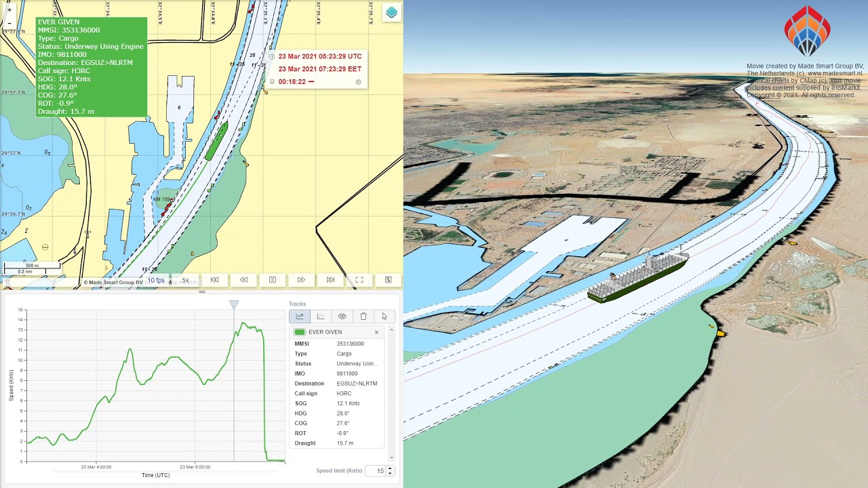
Task: Increase the speed limit value
Action: (391, 468)
